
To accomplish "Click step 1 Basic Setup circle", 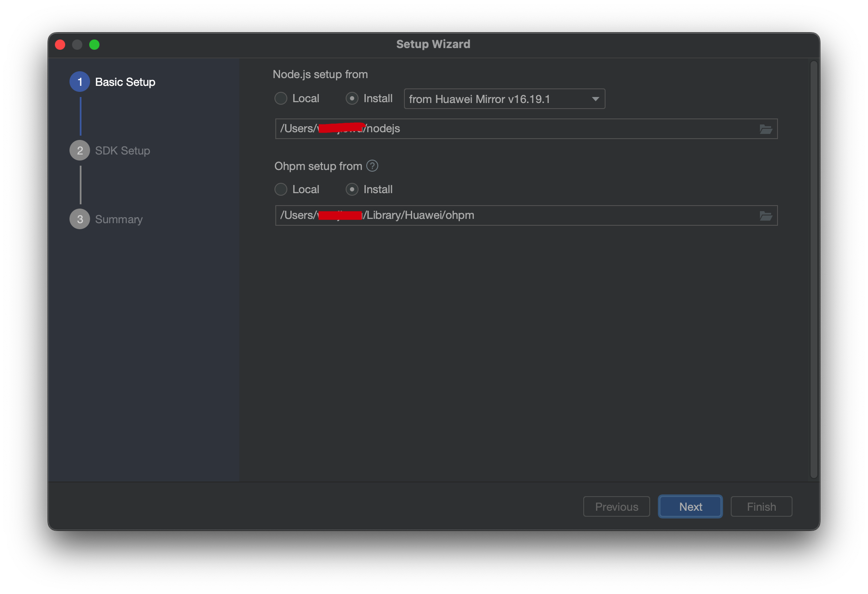I will pyautogui.click(x=80, y=82).
